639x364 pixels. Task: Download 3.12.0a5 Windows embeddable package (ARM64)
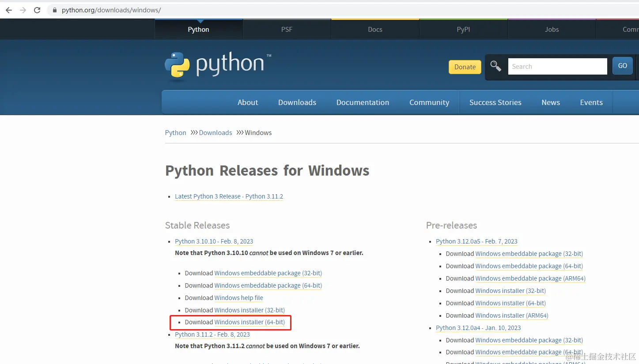point(531,279)
